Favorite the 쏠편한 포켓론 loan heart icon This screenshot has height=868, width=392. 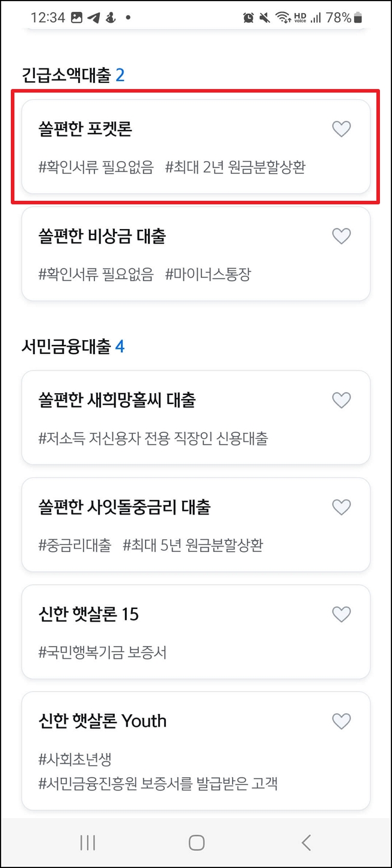coord(341,129)
